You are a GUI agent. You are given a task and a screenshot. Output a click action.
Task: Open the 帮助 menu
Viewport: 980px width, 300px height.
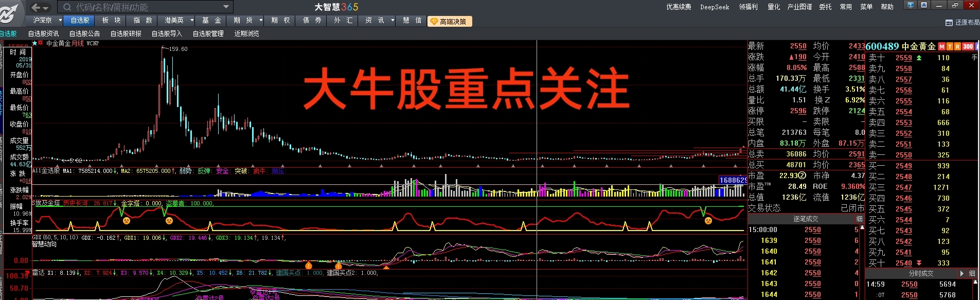887,7
